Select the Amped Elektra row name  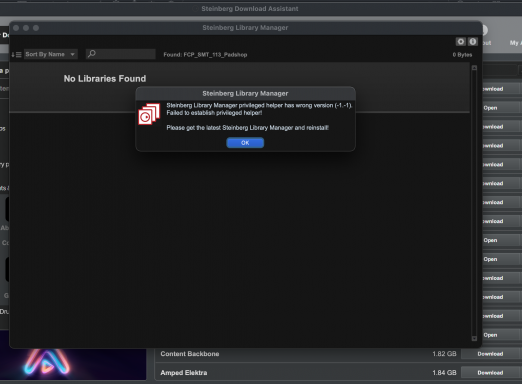point(184,373)
